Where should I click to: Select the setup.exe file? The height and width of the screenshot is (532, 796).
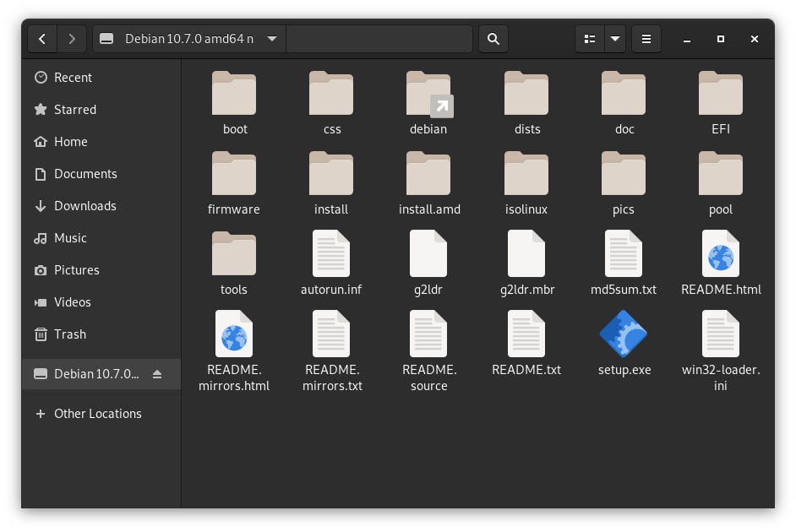pyautogui.click(x=624, y=344)
